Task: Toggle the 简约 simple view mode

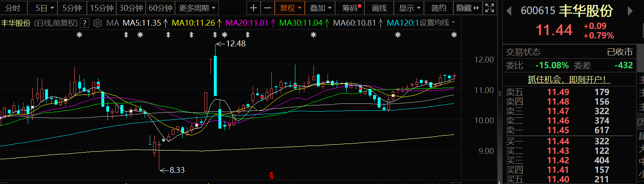Action: tap(438, 8)
